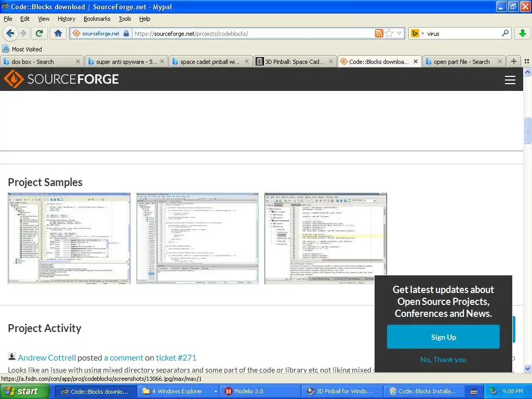Open the 'a comment' link
This screenshot has width=532, height=399.
124,357
